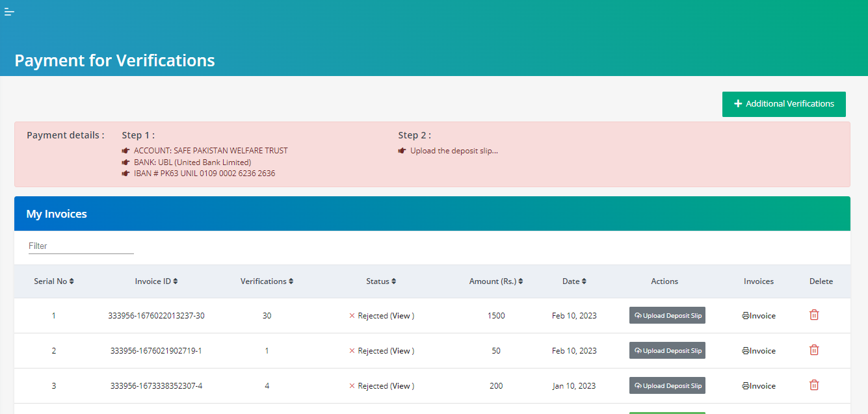Click the Payment details label
The image size is (868, 414).
click(x=66, y=135)
